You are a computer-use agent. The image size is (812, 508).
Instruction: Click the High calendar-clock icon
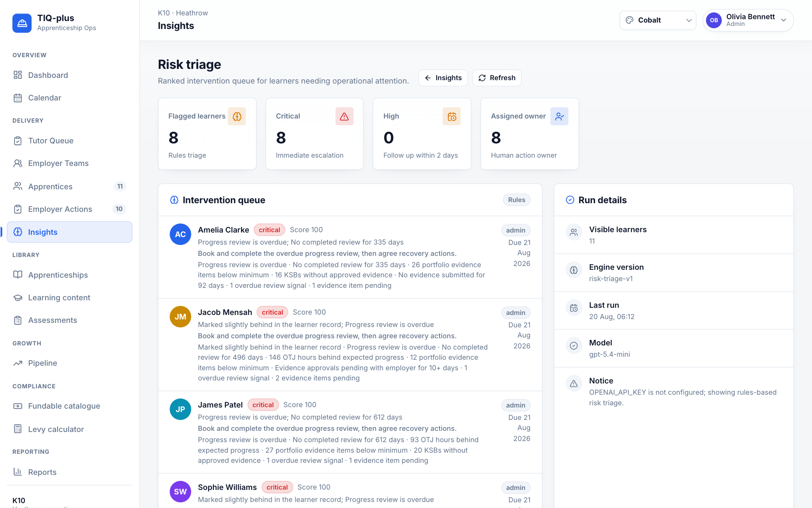click(x=452, y=116)
